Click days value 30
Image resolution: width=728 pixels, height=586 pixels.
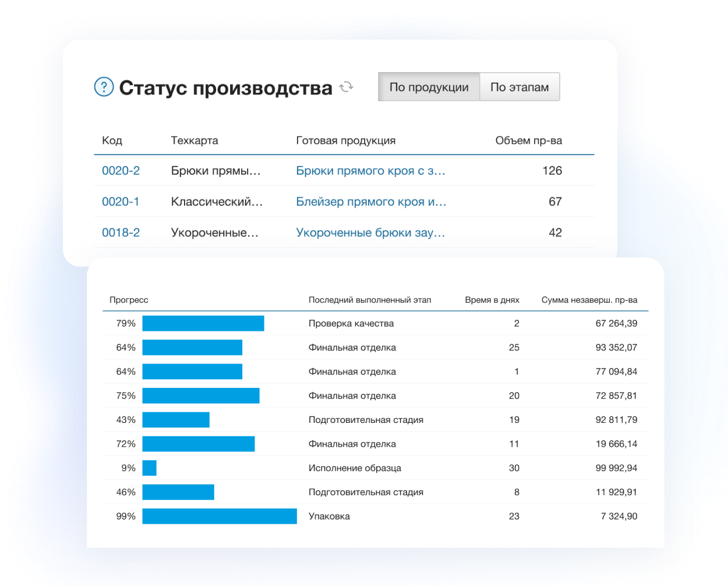[x=514, y=468]
